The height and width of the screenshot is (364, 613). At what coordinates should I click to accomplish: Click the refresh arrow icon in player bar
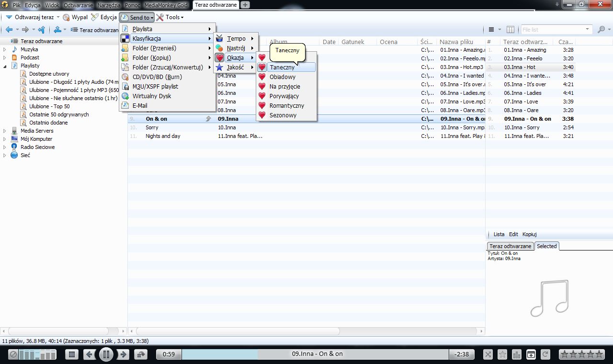click(x=545, y=354)
